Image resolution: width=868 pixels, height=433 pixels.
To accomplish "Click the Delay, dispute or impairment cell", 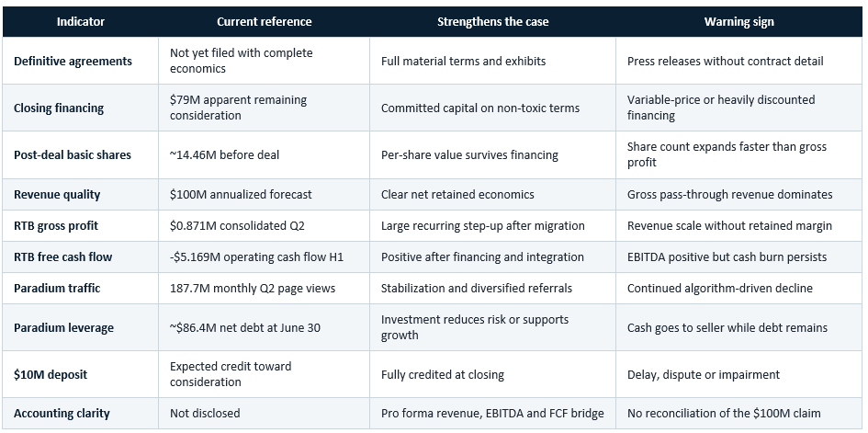I will (x=704, y=374).
